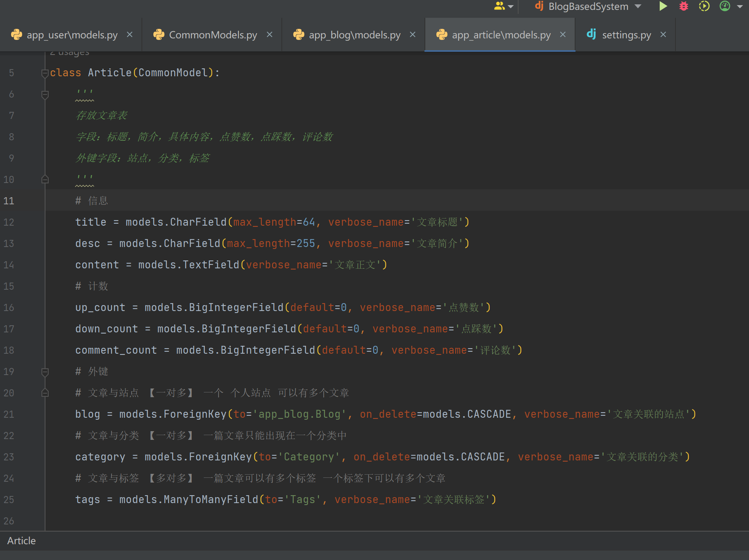The image size is (749, 560).
Task: Start debugging with the bug icon
Action: click(683, 6)
